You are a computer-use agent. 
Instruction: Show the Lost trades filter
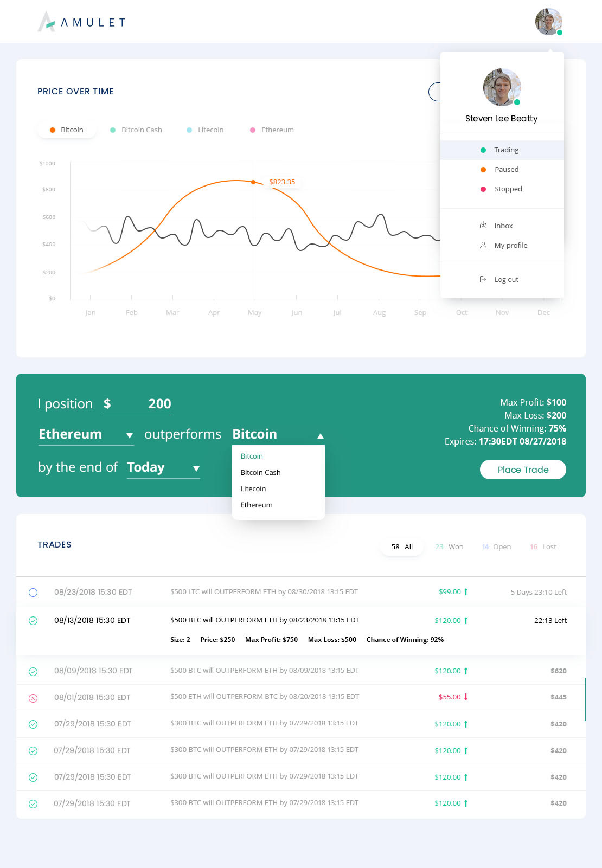pos(543,546)
